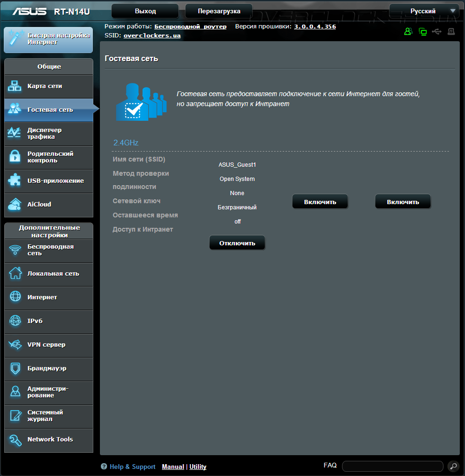465x476 pixels.
Task: Open the Русский language dropdown
Action: [x=424, y=11]
